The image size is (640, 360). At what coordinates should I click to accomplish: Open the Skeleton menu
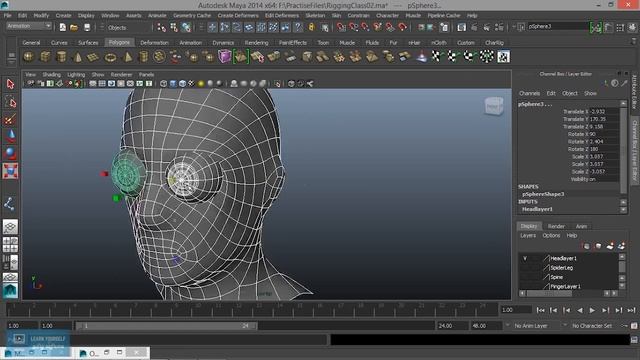click(316, 16)
